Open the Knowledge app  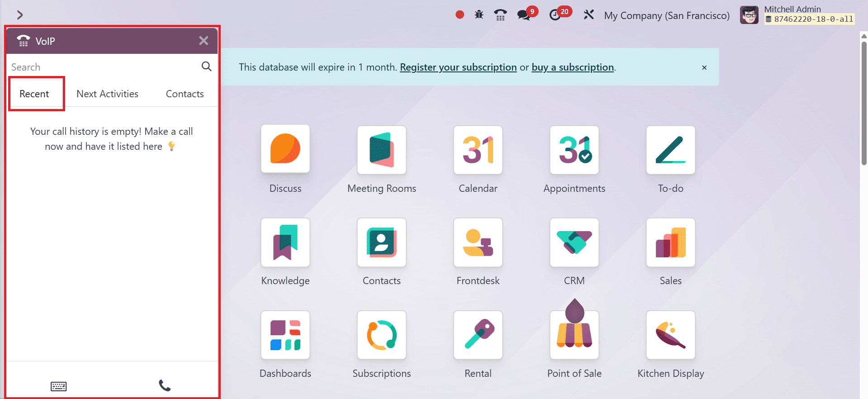(x=285, y=242)
